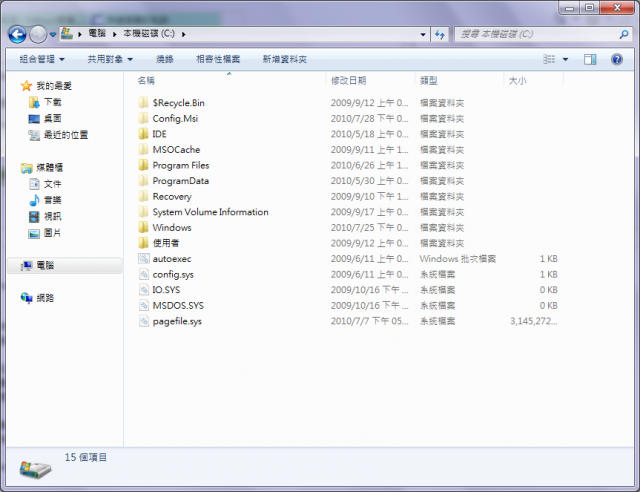The height and width of the screenshot is (492, 640).
Task: Click the '15 個項目' status text
Action: [86, 457]
